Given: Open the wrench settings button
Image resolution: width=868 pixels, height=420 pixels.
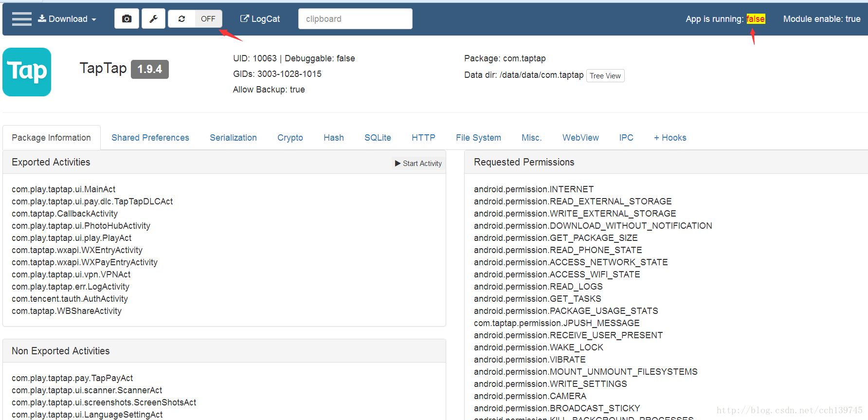Looking at the screenshot, I should point(153,18).
